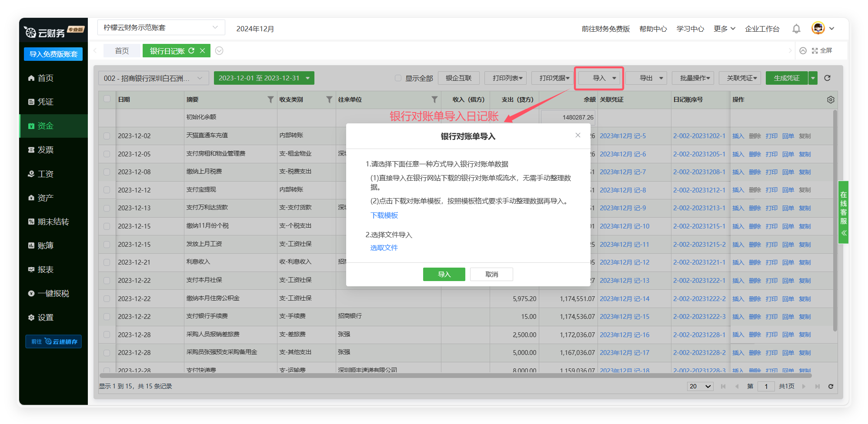The height and width of the screenshot is (424, 868).
Task: Click the 摘要 column filter icon
Action: click(270, 99)
